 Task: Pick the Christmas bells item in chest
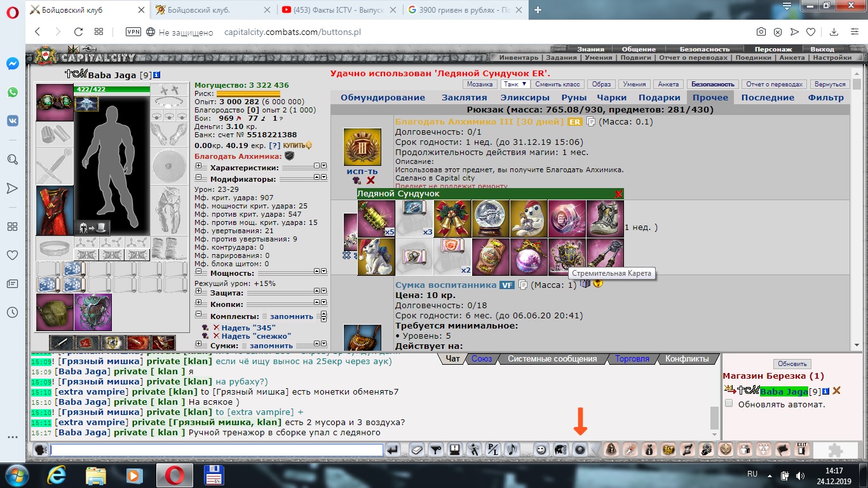(452, 219)
